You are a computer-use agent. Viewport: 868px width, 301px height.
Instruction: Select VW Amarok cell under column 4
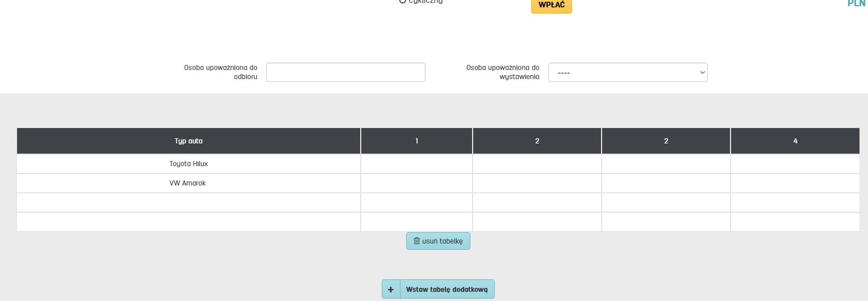click(795, 183)
